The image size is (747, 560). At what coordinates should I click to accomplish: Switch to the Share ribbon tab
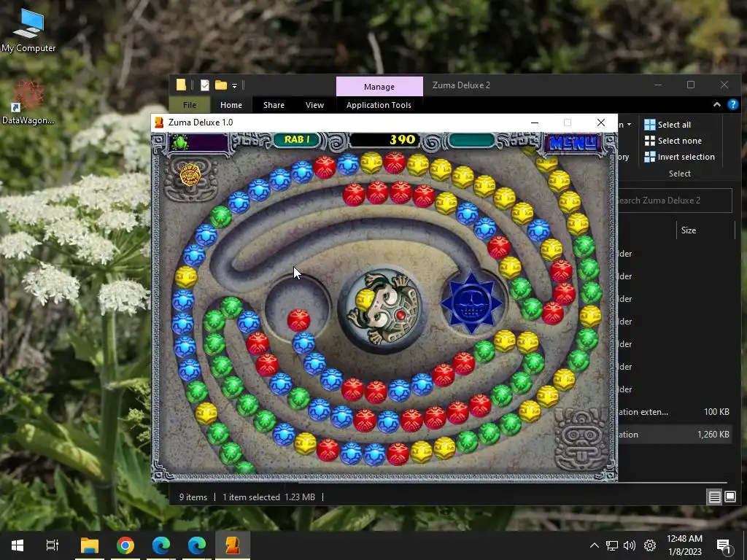point(274,105)
